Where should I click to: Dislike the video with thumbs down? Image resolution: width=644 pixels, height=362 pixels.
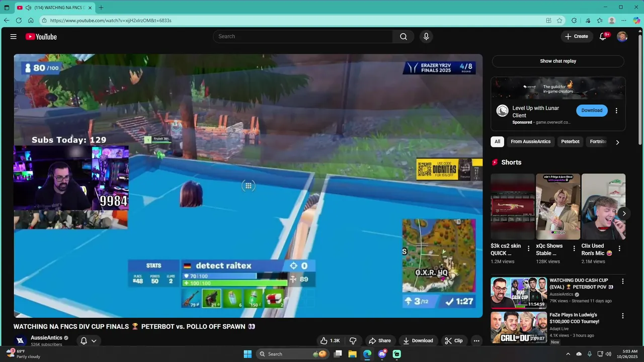coord(353,341)
